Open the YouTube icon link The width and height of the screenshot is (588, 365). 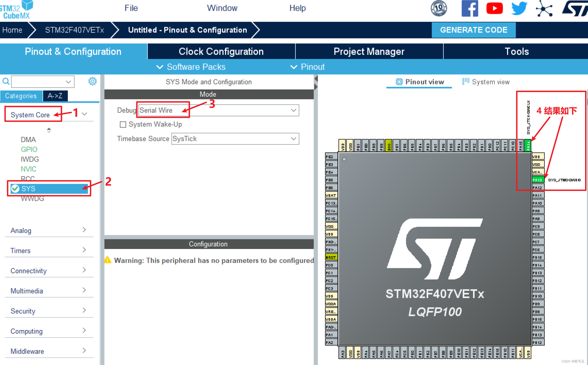point(495,8)
